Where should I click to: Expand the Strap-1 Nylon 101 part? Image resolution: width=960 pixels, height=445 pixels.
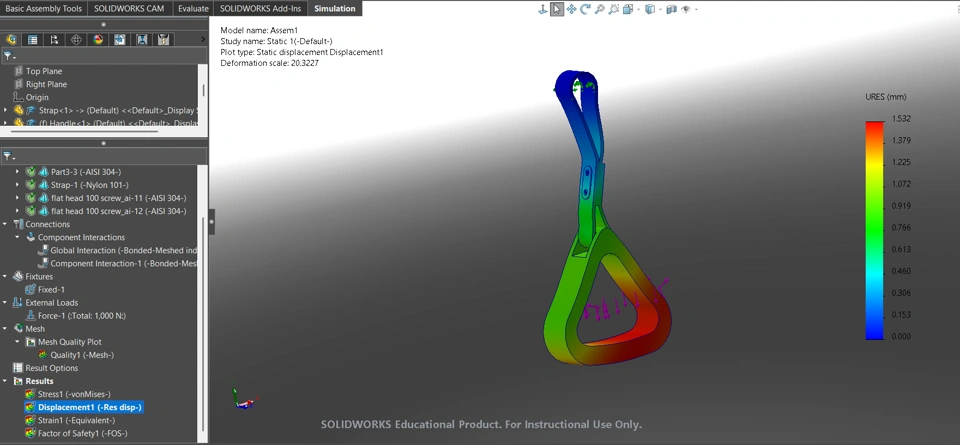18,185
